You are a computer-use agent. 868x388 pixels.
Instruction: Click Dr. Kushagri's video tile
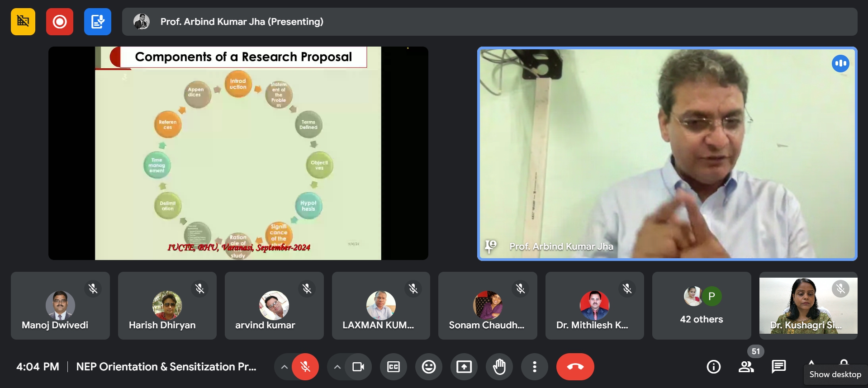808,306
